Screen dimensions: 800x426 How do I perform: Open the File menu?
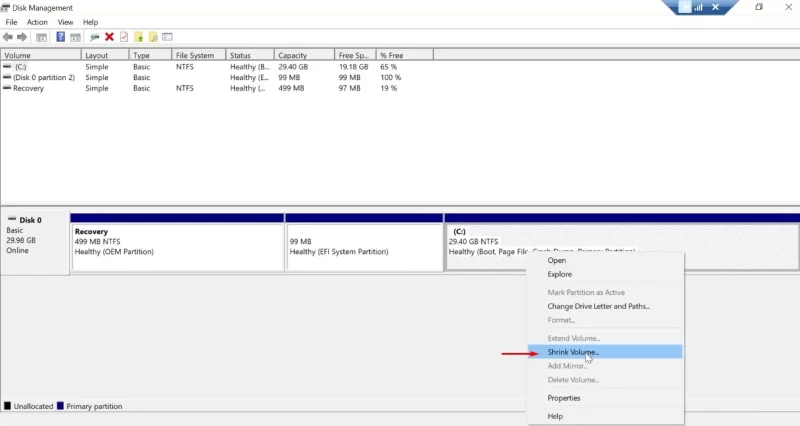coord(11,22)
